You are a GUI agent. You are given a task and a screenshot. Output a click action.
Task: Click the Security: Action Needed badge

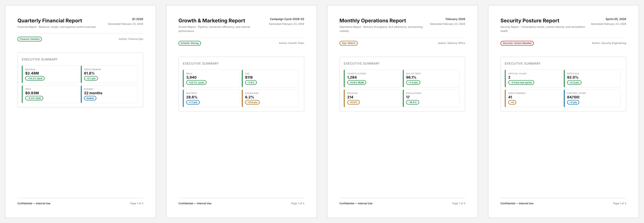pos(517,43)
